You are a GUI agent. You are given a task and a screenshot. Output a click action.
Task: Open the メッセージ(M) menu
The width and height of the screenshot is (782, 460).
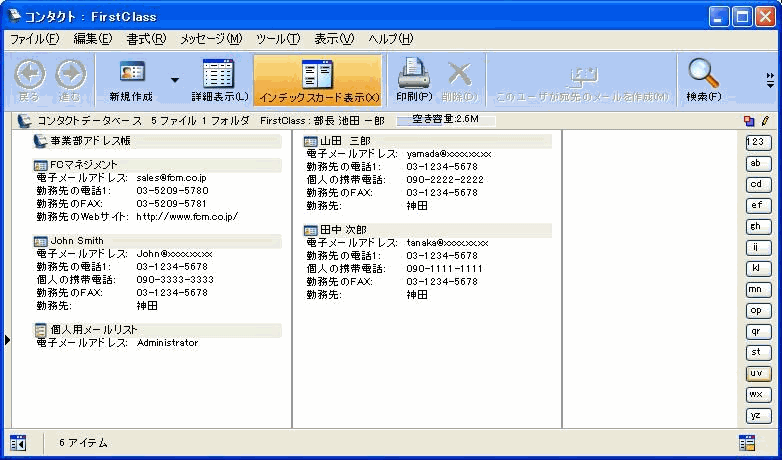point(211,39)
